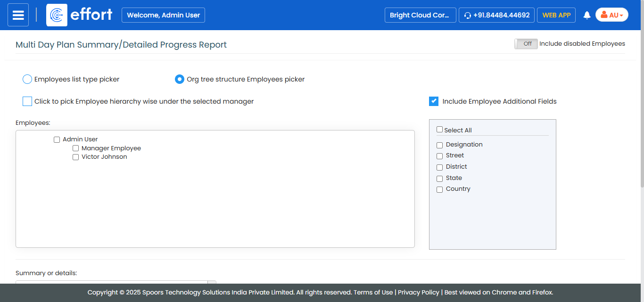Check the Admin User tree checkbox

click(x=57, y=139)
